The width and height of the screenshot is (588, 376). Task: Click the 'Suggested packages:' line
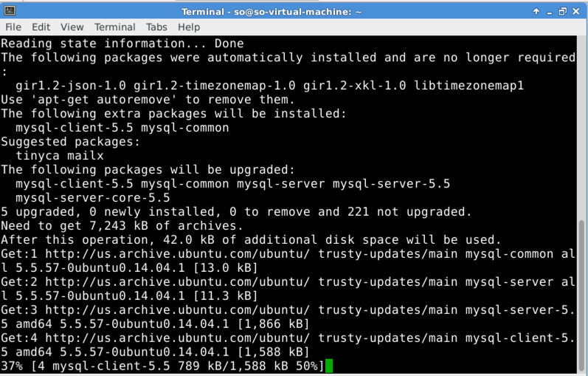click(x=71, y=142)
